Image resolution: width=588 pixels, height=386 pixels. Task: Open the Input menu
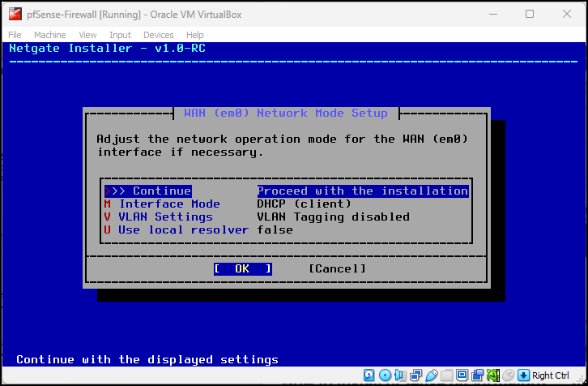point(120,35)
